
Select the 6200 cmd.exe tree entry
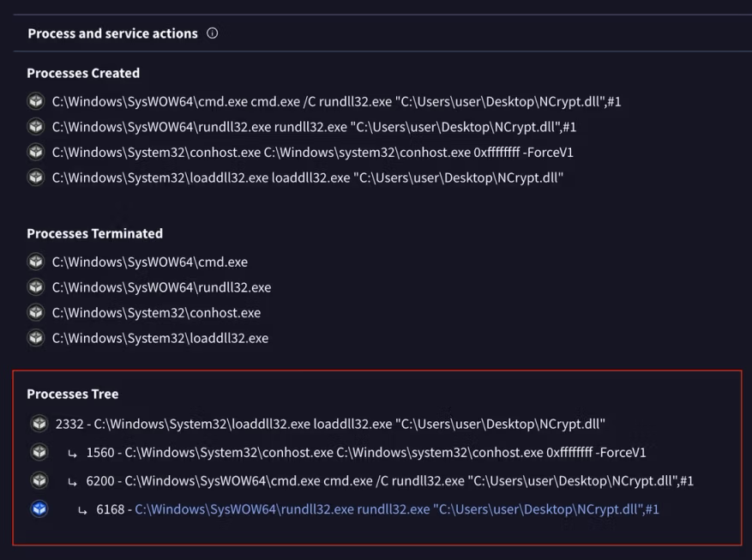[x=390, y=481]
